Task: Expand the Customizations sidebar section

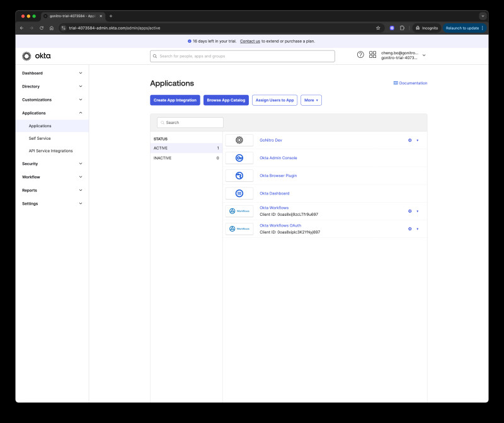Action: 52,99
